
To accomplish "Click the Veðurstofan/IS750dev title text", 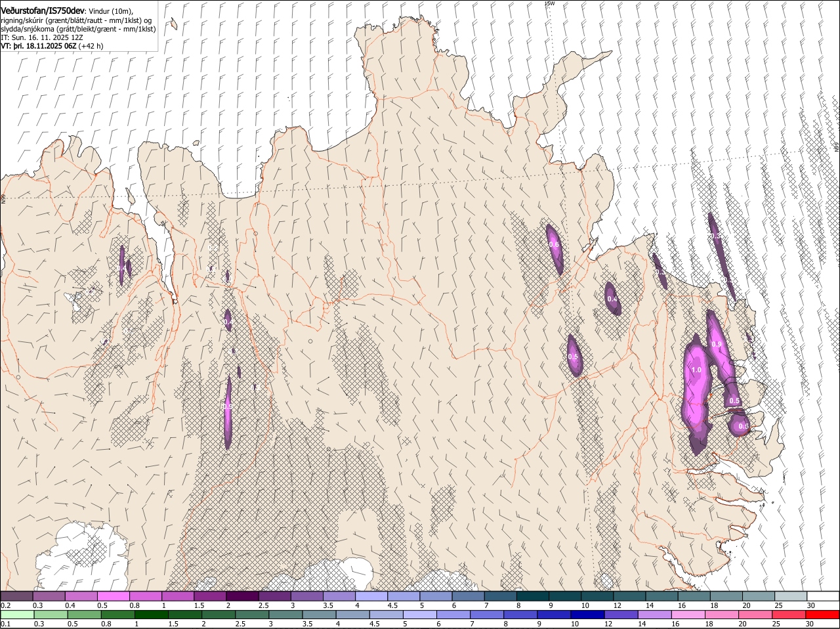I will point(43,11).
